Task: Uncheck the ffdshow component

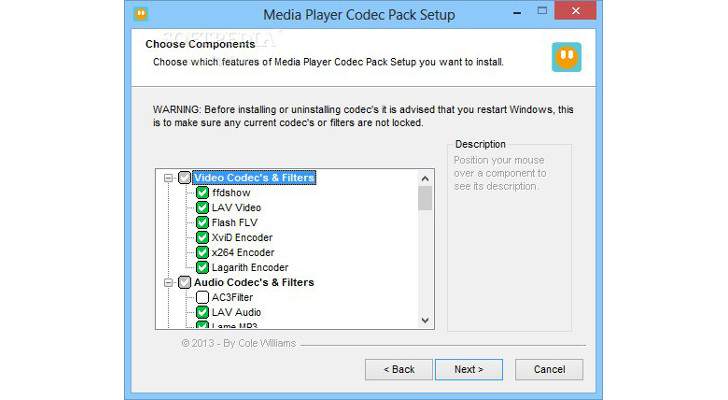Action: [203, 193]
